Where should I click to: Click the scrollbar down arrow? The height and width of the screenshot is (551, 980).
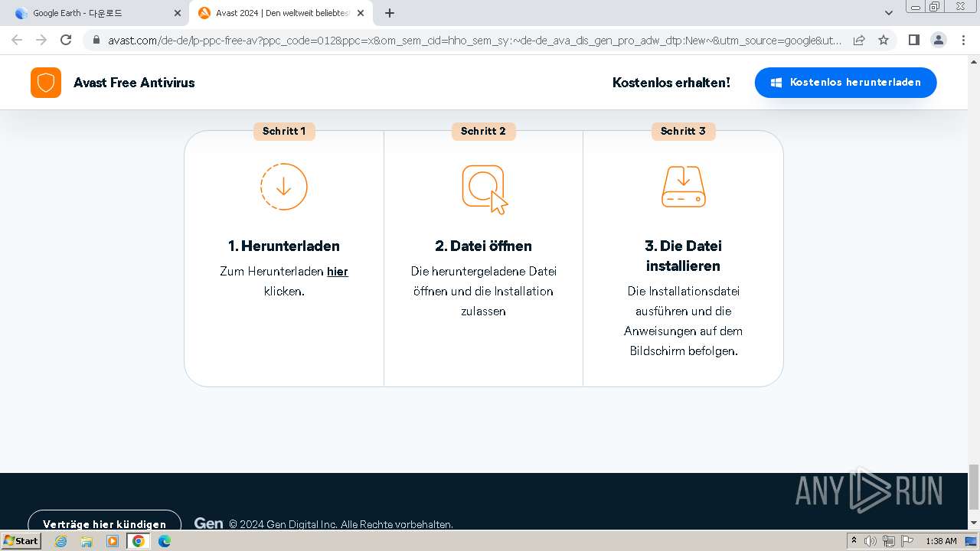pyautogui.click(x=974, y=523)
